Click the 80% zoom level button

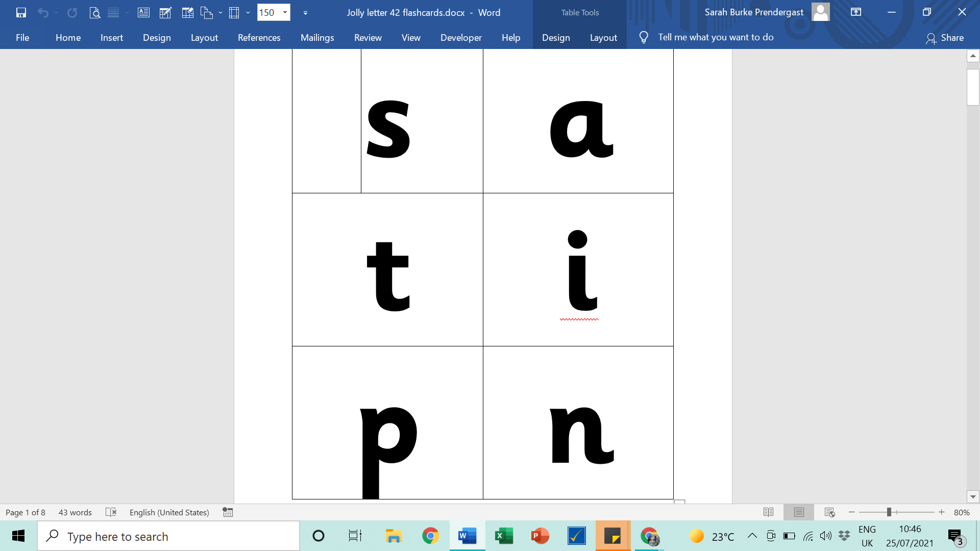point(962,512)
